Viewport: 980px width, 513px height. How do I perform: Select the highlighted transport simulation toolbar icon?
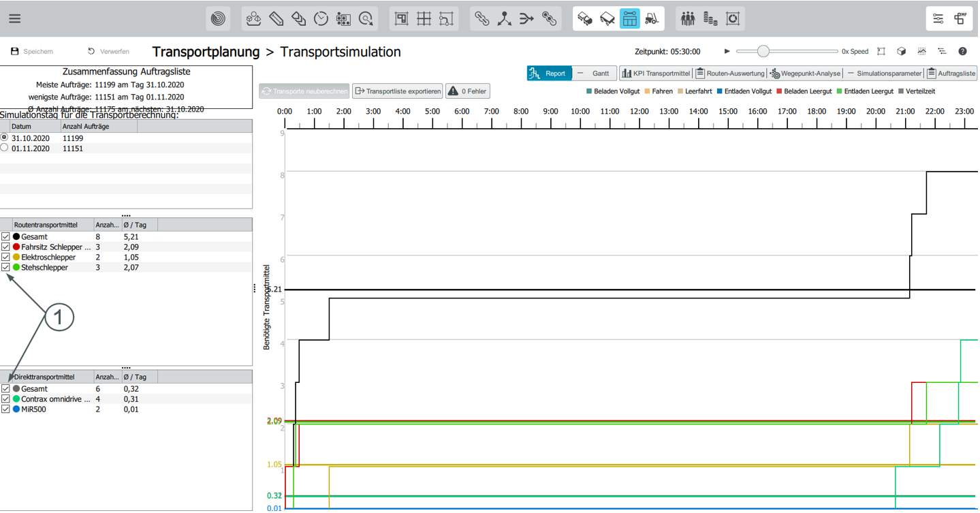click(629, 18)
